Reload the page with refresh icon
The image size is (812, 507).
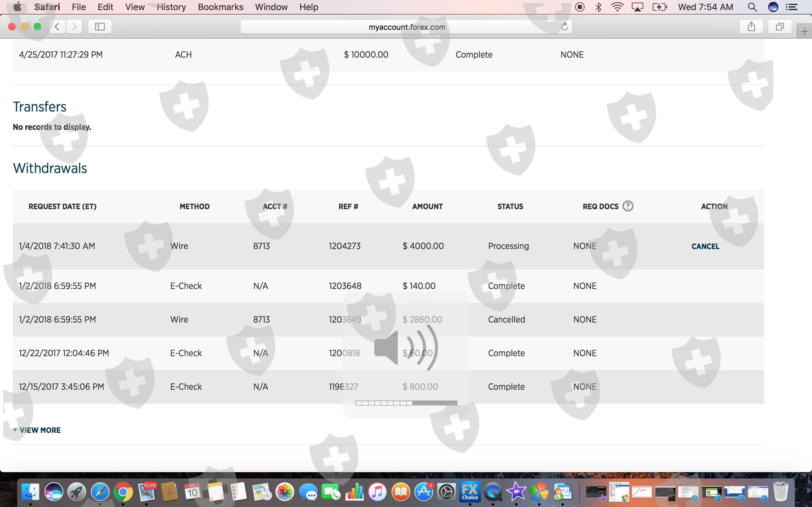click(564, 27)
